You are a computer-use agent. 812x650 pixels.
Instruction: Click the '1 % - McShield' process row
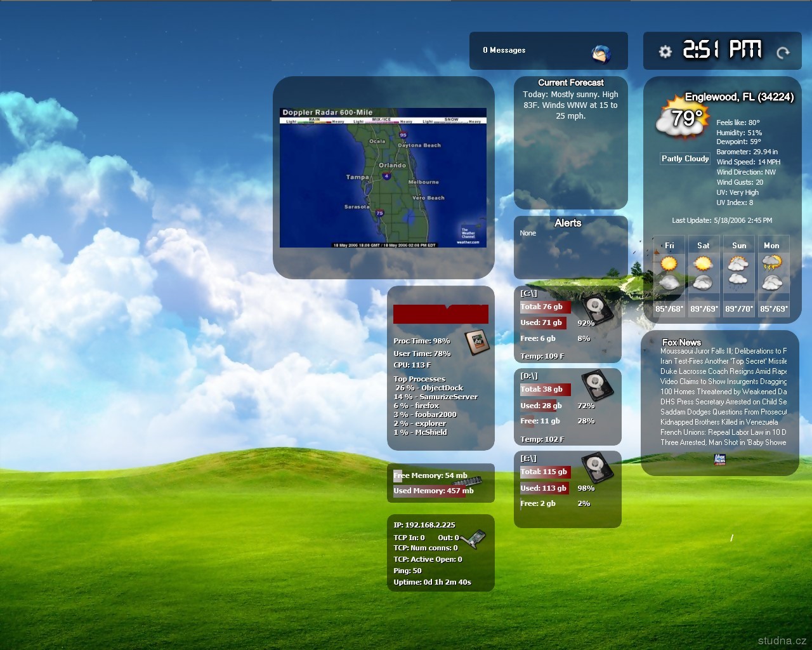tap(420, 432)
